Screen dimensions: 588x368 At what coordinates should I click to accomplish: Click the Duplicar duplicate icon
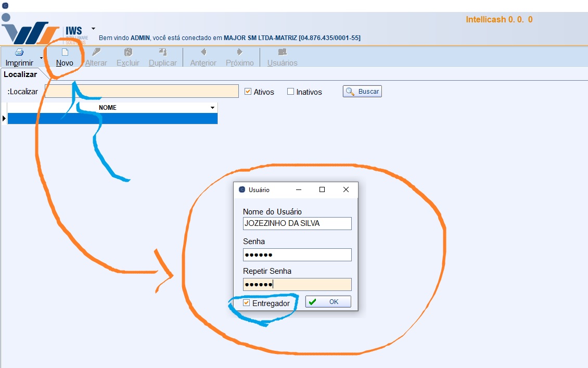pos(162,53)
